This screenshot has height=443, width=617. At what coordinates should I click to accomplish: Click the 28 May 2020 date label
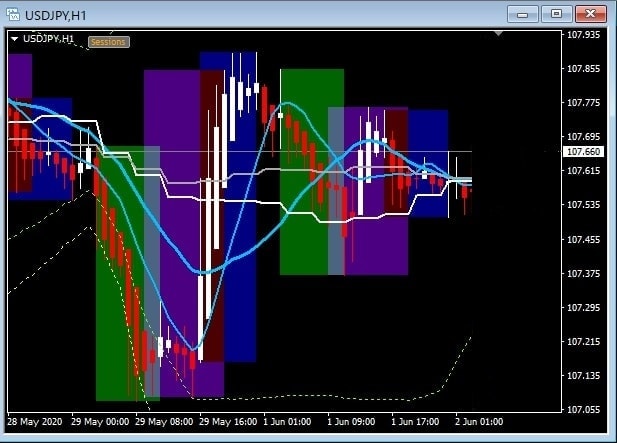tap(36, 423)
